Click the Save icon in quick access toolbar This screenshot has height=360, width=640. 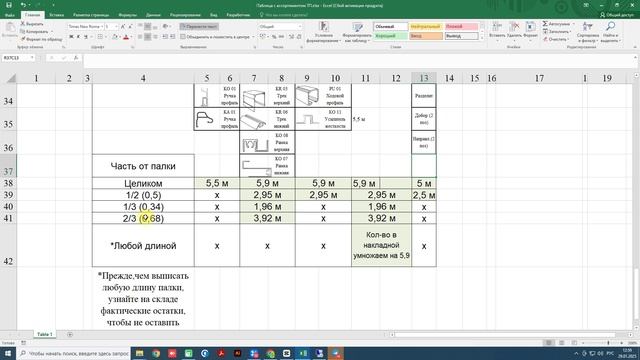[x=9, y=5]
